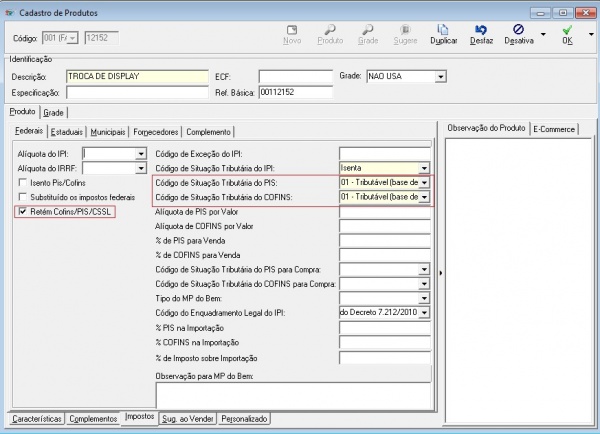Uncheck Retém Cofins/PIS/CSSL checkbox
Image resolution: width=600 pixels, height=434 pixels.
point(23,213)
